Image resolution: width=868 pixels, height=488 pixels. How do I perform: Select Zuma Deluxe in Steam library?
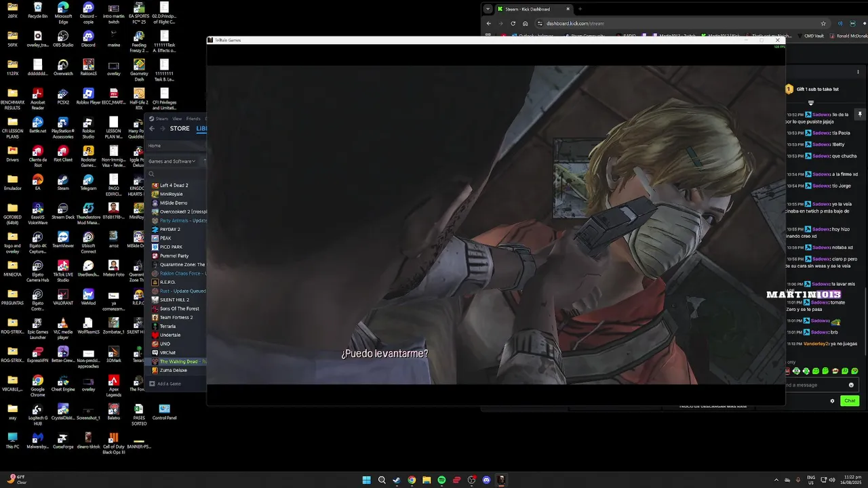pyautogui.click(x=173, y=370)
